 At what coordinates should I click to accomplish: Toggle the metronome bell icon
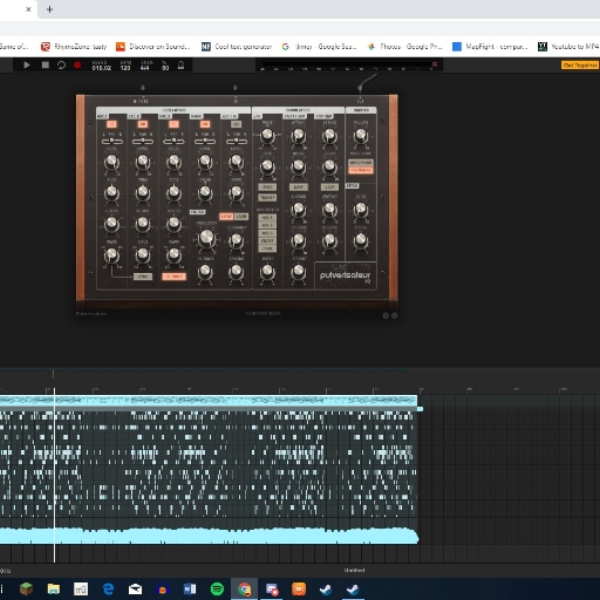[181, 65]
